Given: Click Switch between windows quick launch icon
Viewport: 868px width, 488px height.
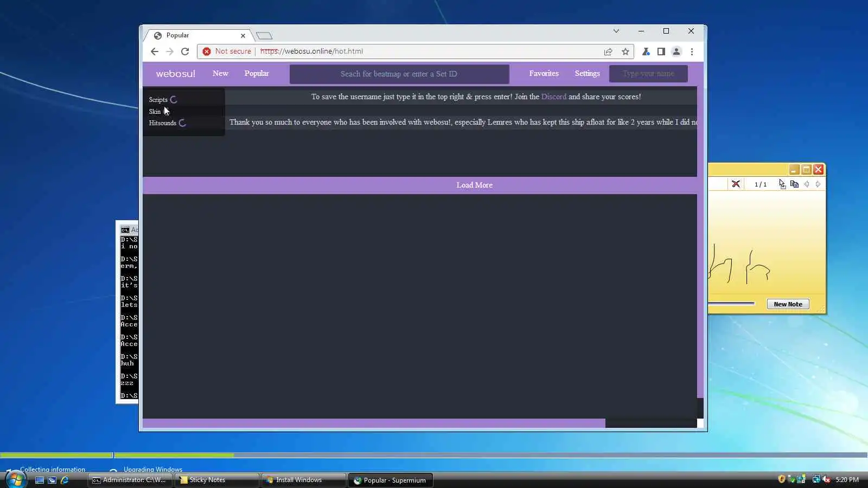Looking at the screenshot, I should [x=52, y=480].
